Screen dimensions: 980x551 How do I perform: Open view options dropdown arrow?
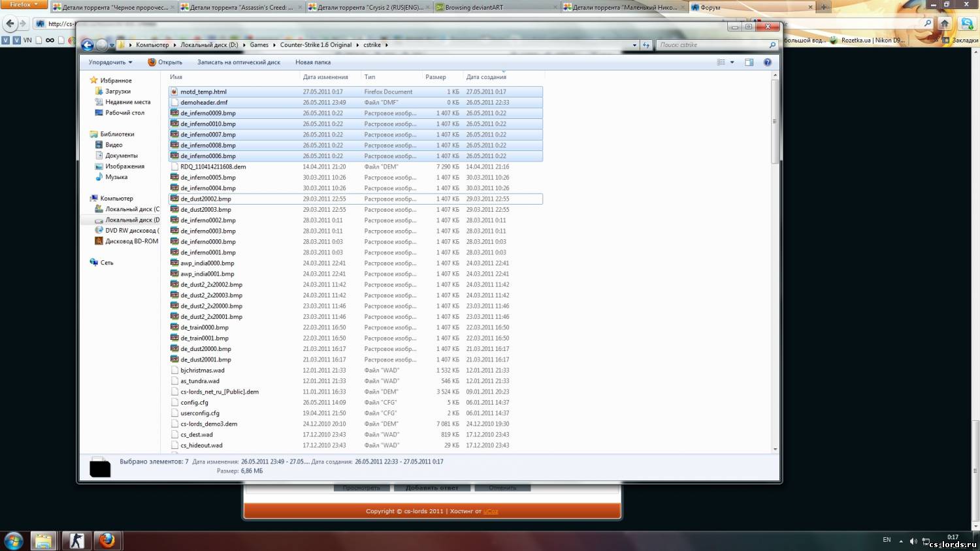point(732,62)
